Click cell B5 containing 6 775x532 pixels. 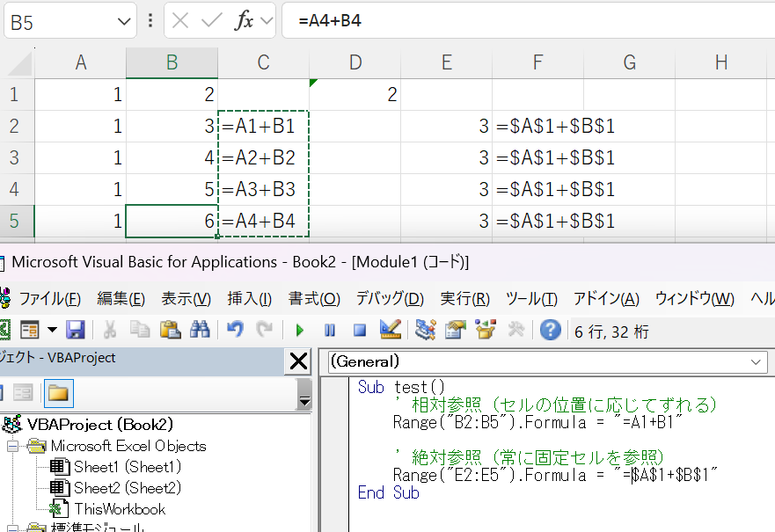point(172,221)
